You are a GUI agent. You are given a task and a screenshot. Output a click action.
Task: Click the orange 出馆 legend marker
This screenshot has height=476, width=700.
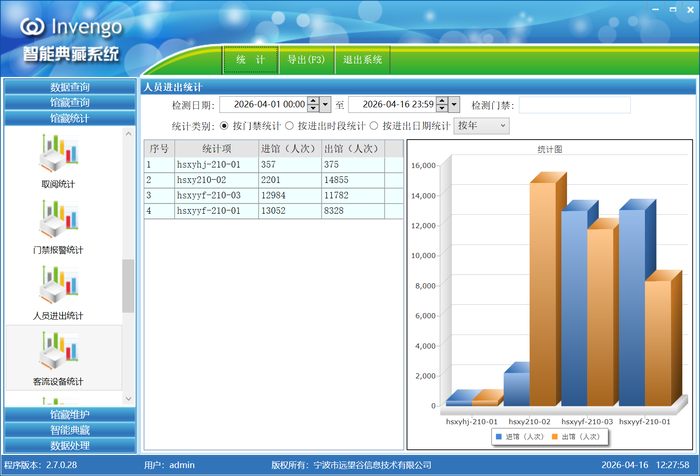click(555, 437)
